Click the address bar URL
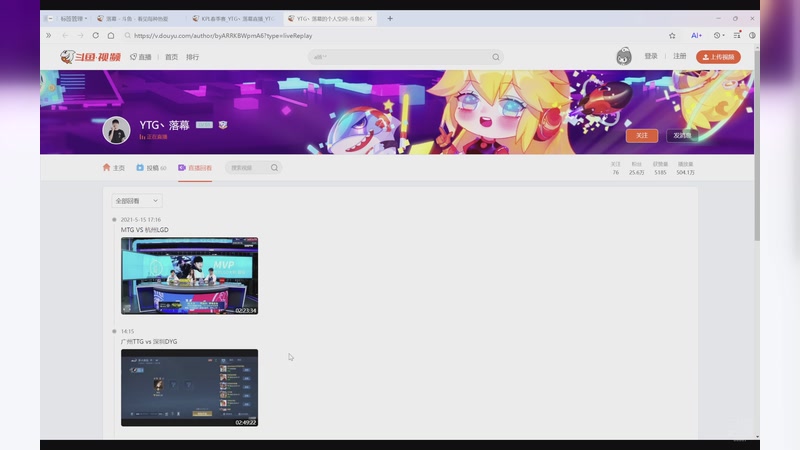 click(x=223, y=36)
